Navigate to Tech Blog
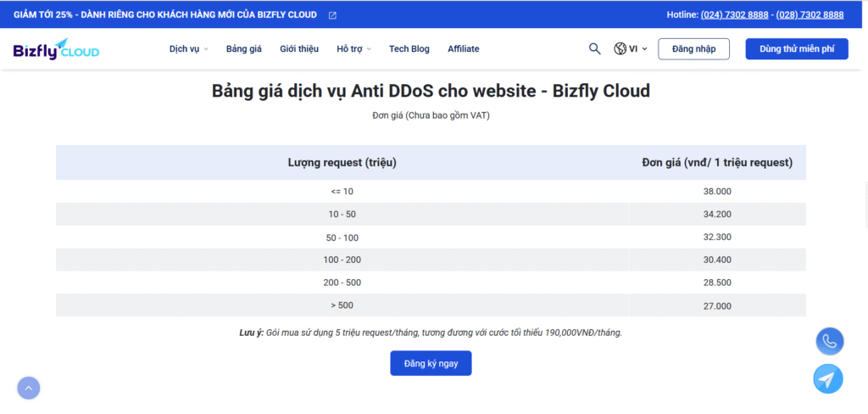 point(409,49)
